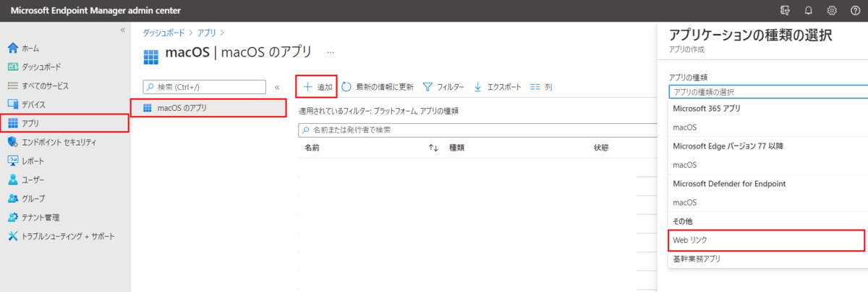Image resolution: width=868 pixels, height=292 pixels.
Task: Open エンドポイント セキュリティ shield icon
Action: [12, 142]
